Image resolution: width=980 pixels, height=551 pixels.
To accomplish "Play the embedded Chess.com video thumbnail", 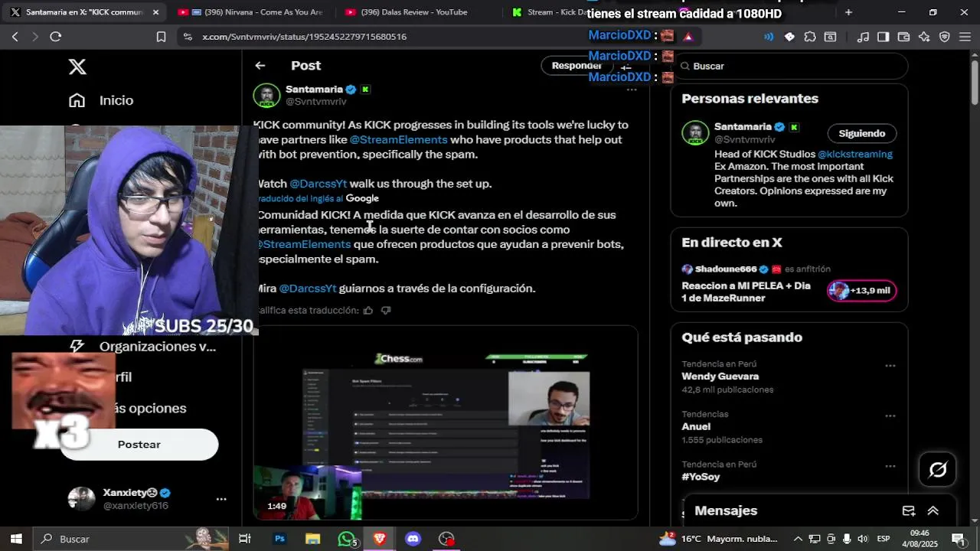I will 446,423.
